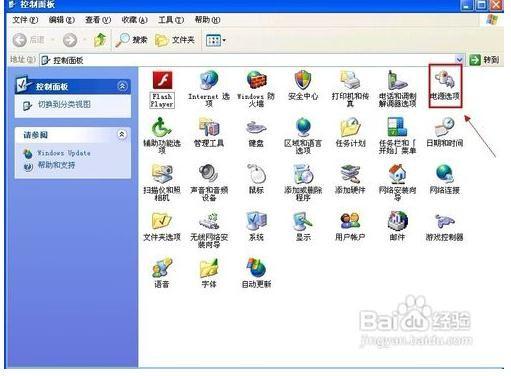Click the Windows Update link

tap(64, 153)
